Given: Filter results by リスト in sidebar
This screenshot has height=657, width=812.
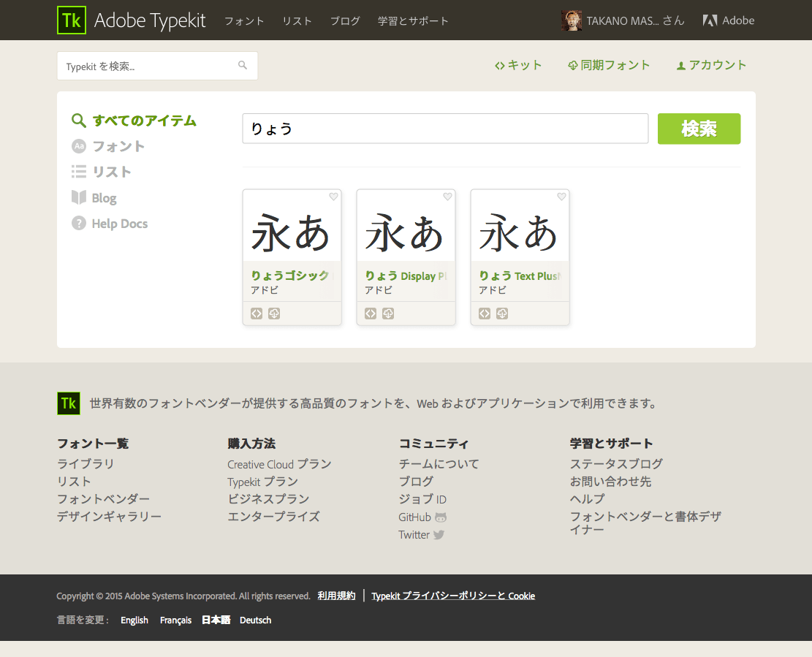Looking at the screenshot, I should click(x=101, y=172).
